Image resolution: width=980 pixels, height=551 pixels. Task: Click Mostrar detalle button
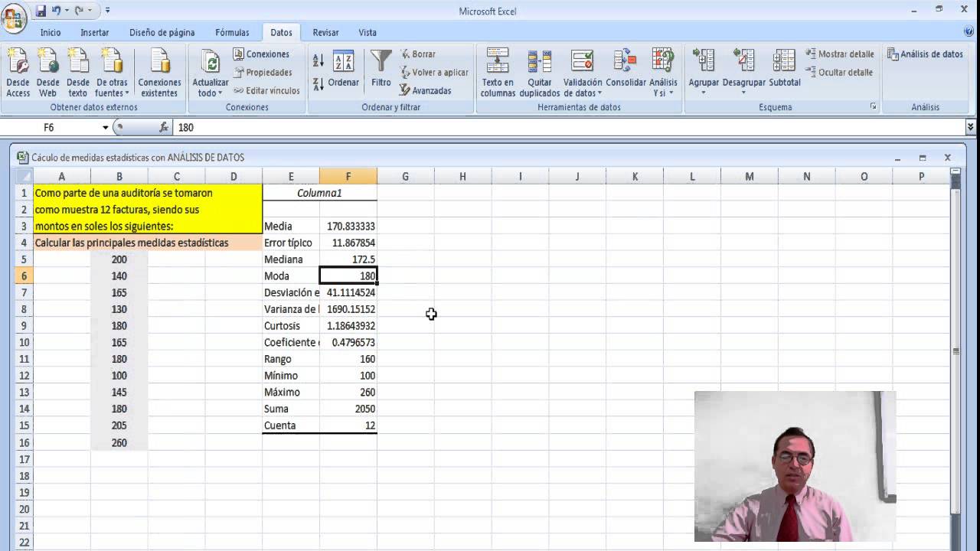click(x=839, y=54)
